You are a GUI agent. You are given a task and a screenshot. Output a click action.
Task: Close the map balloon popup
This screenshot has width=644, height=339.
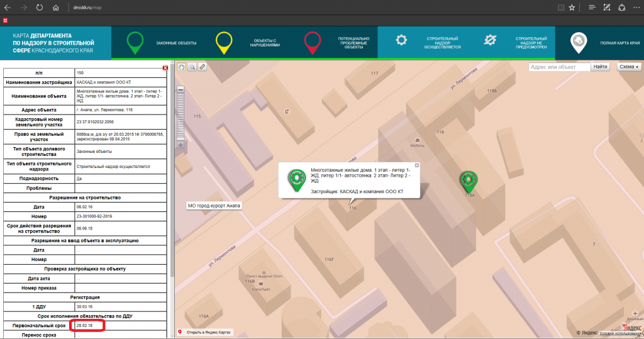[x=416, y=165]
